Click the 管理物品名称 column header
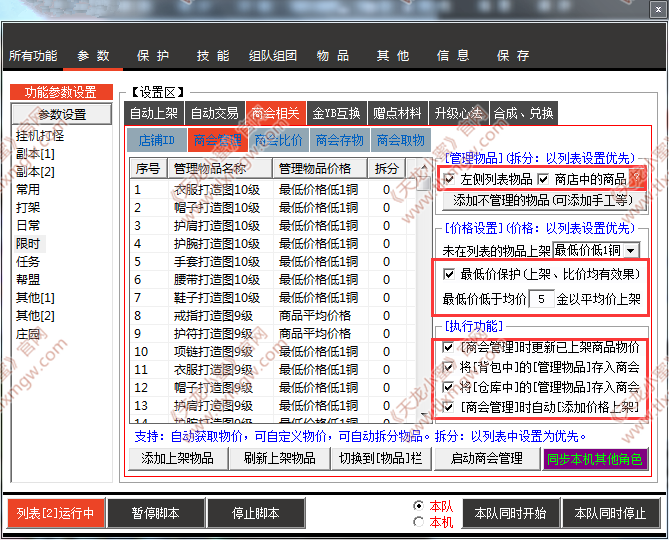Screen dimensions: 669x540 click(220, 168)
